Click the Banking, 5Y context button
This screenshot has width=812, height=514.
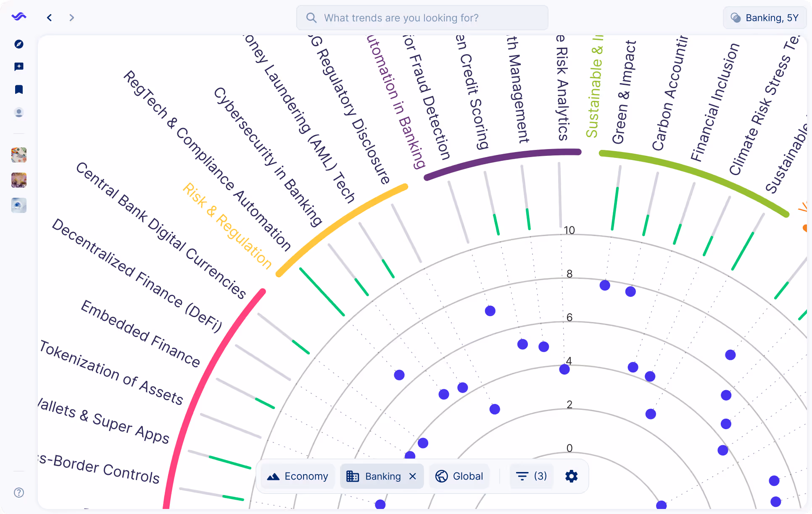point(765,18)
